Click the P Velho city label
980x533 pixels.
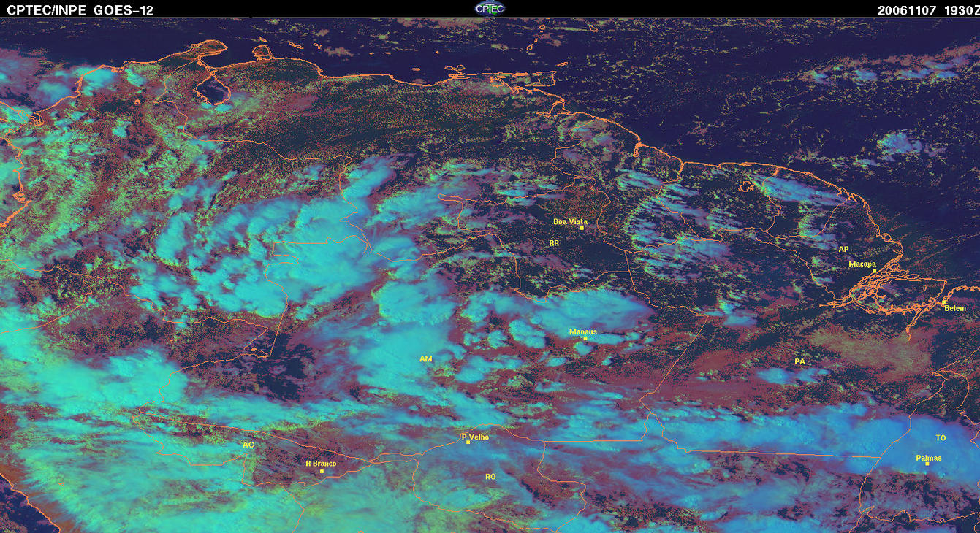(476, 437)
